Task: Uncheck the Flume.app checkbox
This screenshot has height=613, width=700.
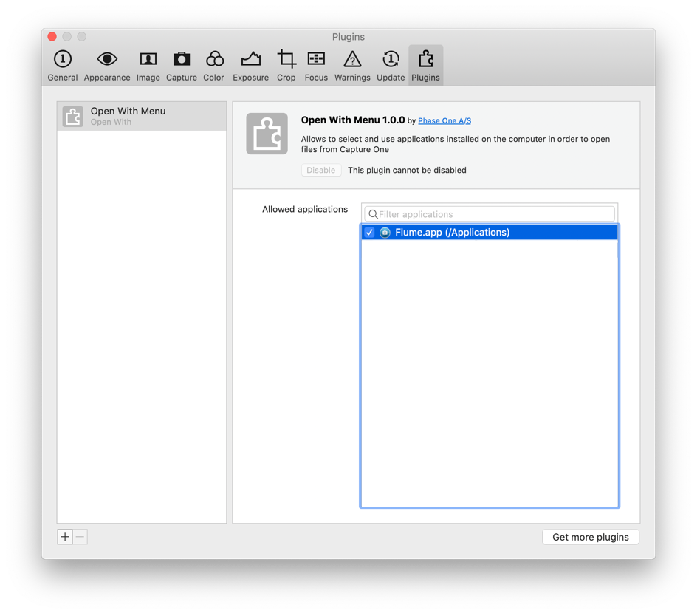Action: point(369,232)
